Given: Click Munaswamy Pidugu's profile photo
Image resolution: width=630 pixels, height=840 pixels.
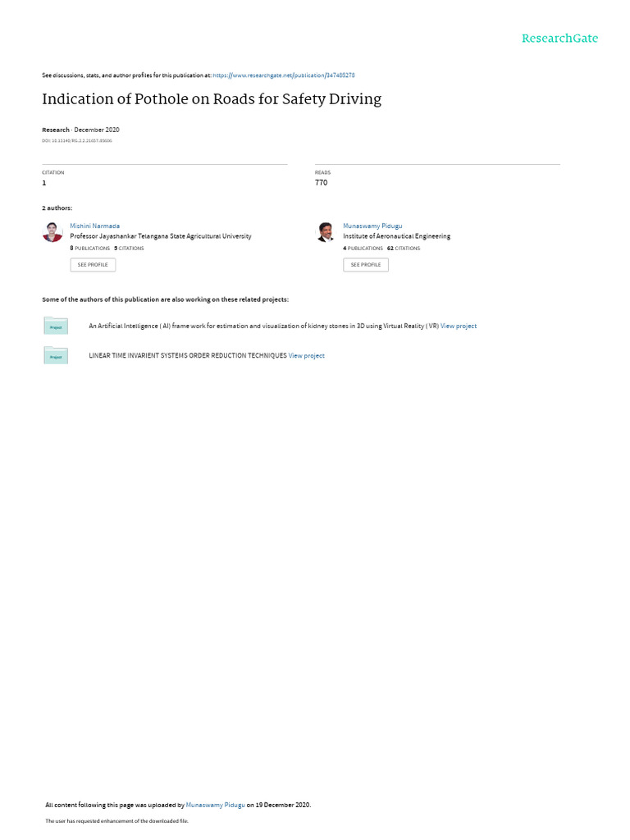Looking at the screenshot, I should 326,232.
